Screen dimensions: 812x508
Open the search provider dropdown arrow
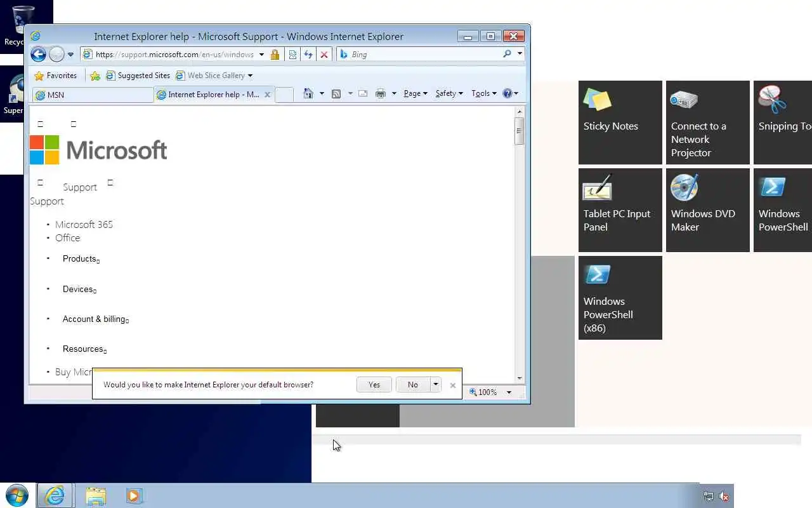[x=520, y=55]
